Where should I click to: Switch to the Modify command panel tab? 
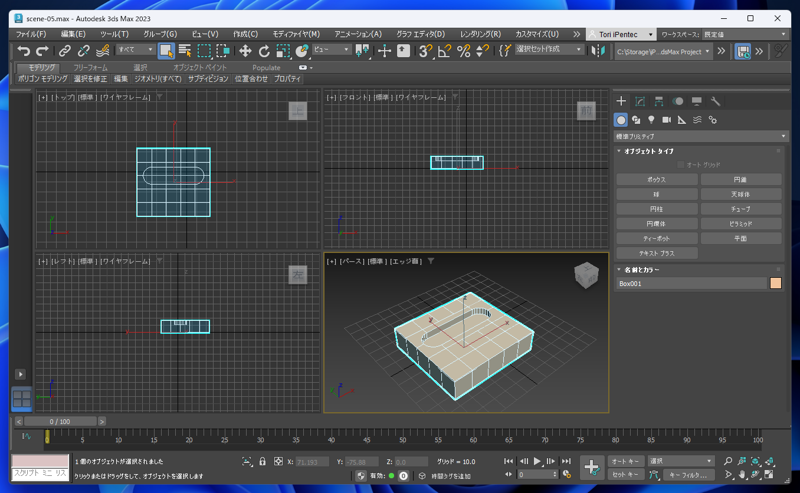(640, 101)
